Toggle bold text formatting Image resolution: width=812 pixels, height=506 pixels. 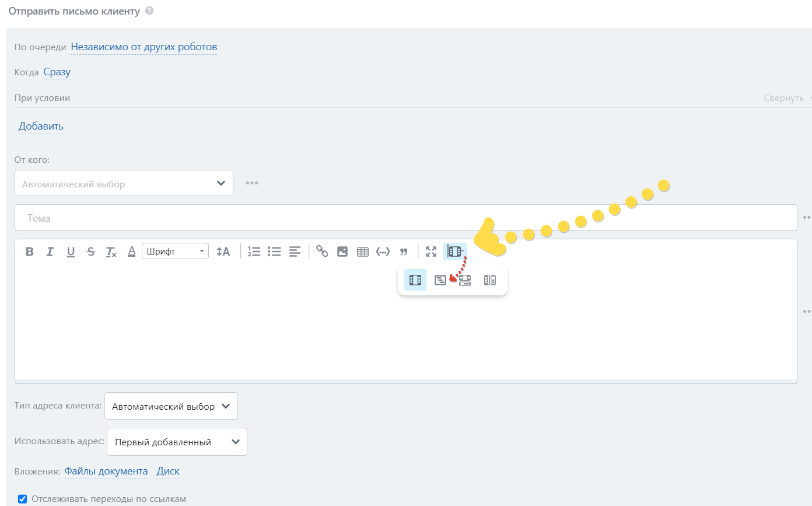[30, 252]
